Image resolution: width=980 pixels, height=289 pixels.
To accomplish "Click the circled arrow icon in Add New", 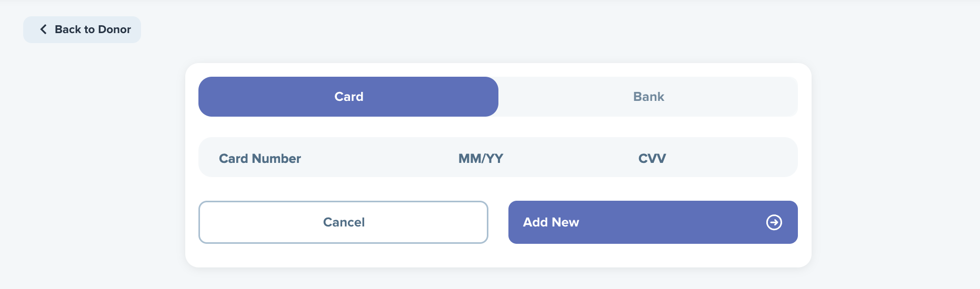I will point(774,222).
